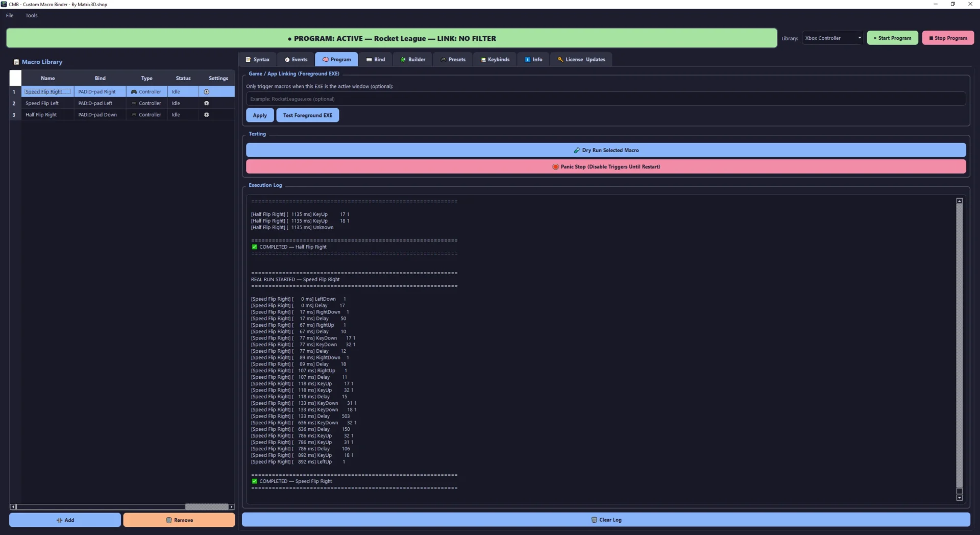This screenshot has height=535, width=980.
Task: Add a new macro
Action: click(x=65, y=520)
